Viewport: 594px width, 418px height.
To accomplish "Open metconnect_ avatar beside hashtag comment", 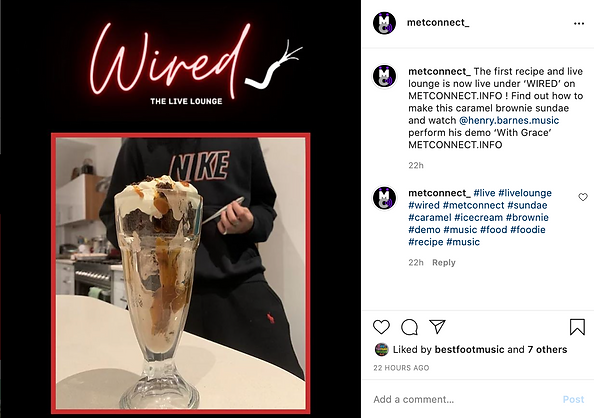I will pos(385,198).
